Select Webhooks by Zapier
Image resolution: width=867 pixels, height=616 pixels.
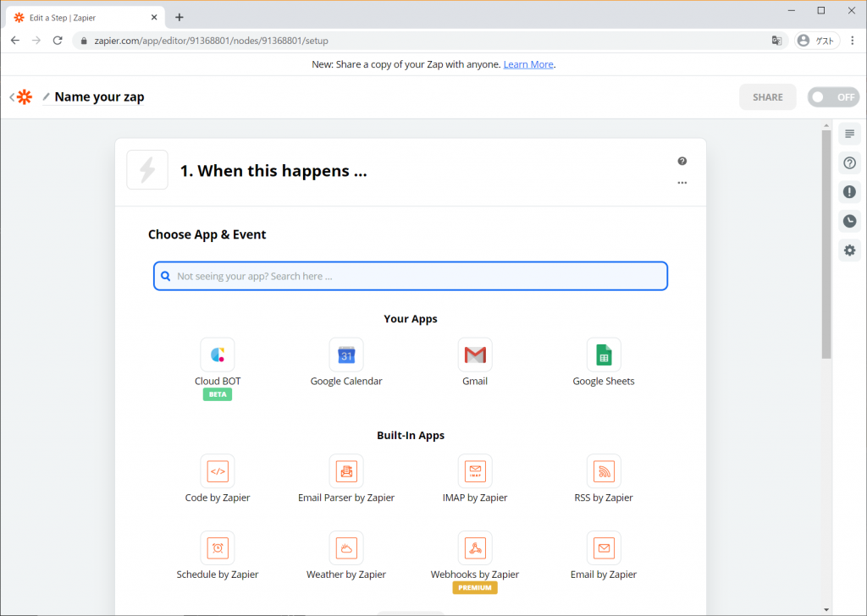475,548
